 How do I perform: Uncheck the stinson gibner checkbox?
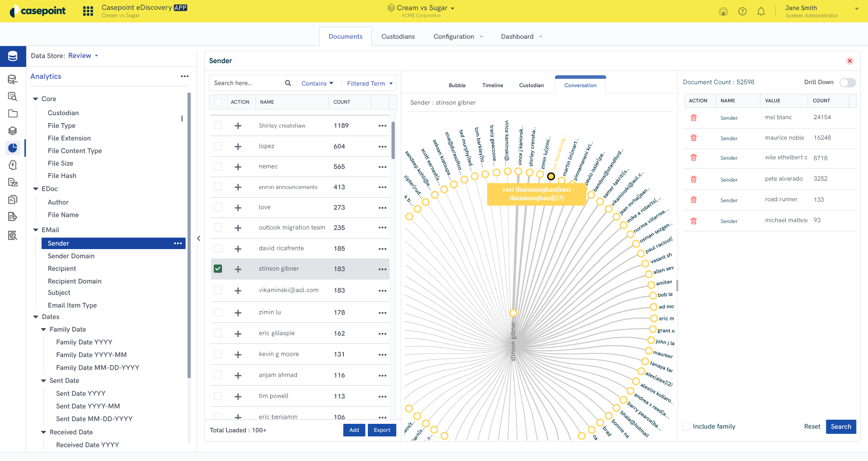(218, 269)
